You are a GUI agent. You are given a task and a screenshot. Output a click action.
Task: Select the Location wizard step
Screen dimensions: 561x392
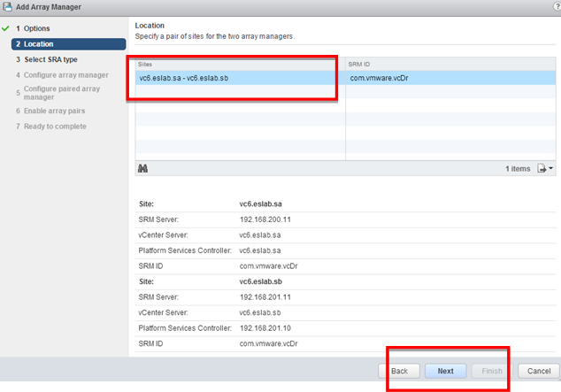click(38, 43)
